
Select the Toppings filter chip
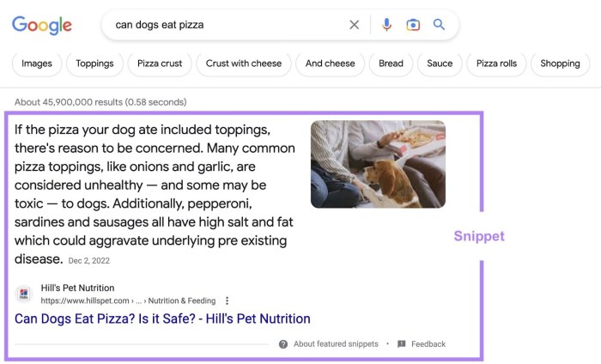[x=94, y=64]
